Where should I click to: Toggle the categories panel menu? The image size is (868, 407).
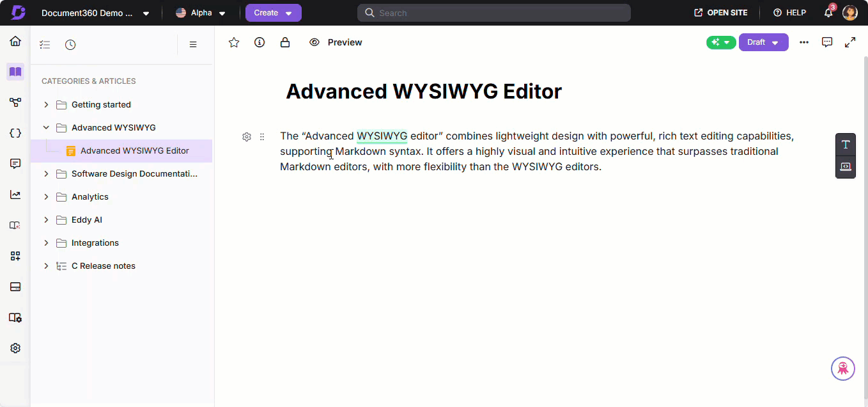pos(193,45)
